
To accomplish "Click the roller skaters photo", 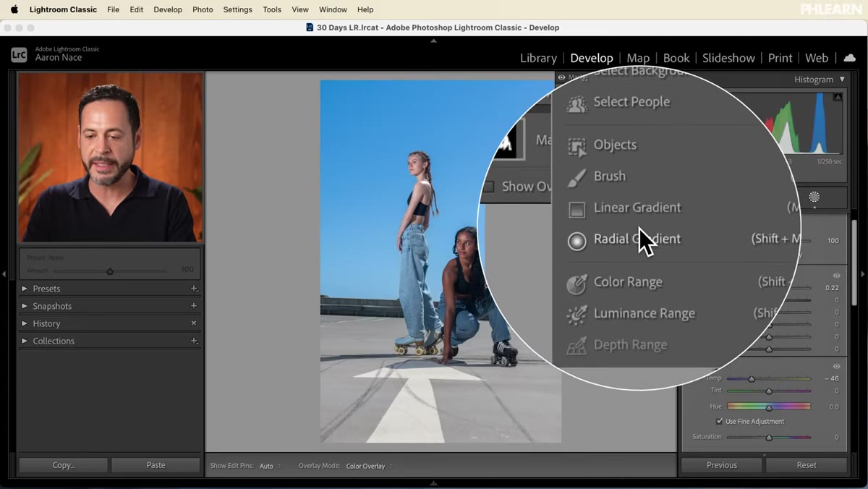I will pos(441,261).
